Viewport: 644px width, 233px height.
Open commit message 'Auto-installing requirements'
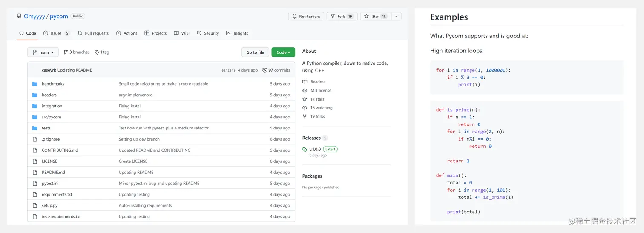coord(145,206)
